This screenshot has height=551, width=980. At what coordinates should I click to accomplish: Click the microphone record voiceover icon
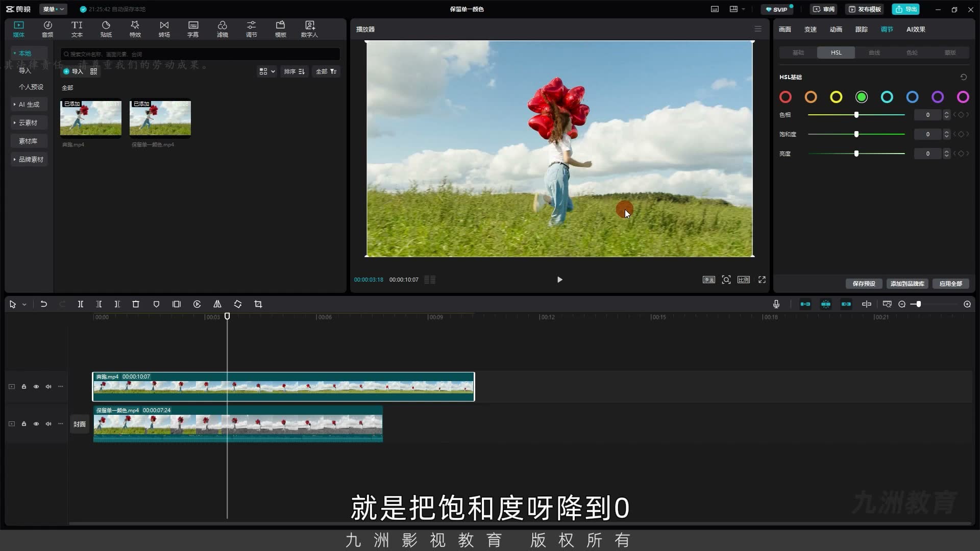click(776, 304)
